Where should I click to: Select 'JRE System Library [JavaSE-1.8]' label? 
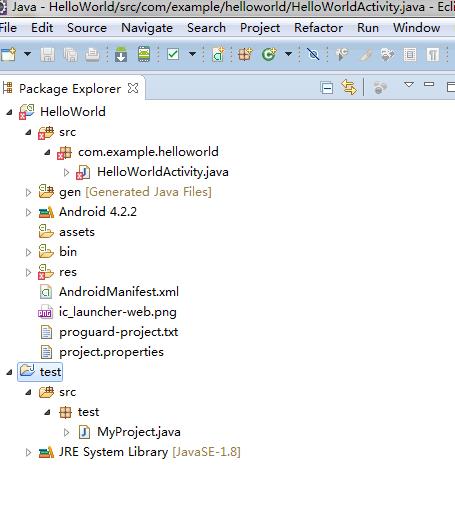click(150, 452)
